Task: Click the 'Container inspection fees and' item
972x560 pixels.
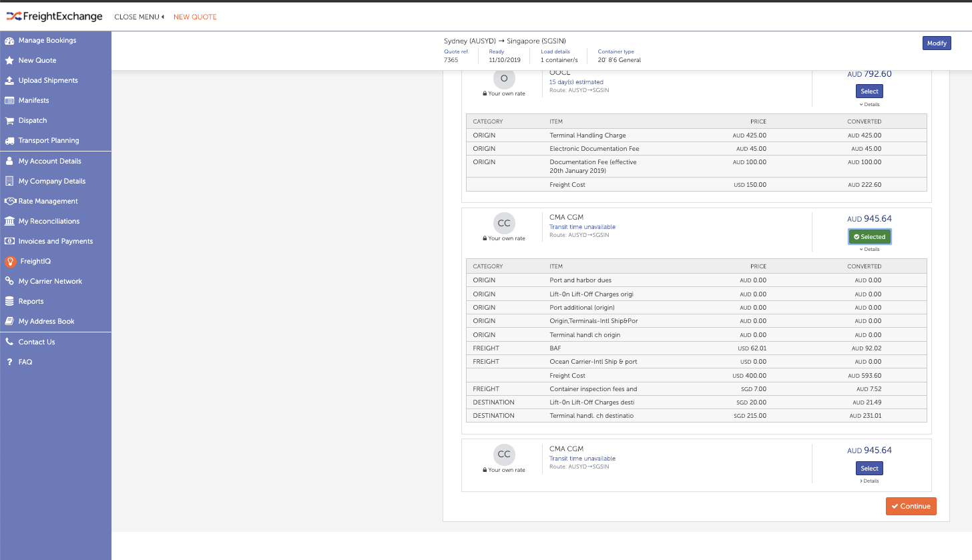Action: click(x=593, y=389)
